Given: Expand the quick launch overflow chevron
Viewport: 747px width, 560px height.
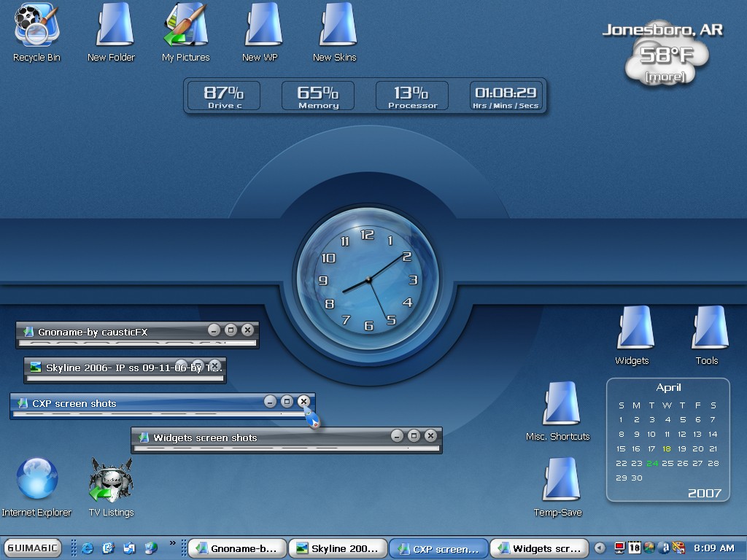Looking at the screenshot, I should tap(172, 542).
